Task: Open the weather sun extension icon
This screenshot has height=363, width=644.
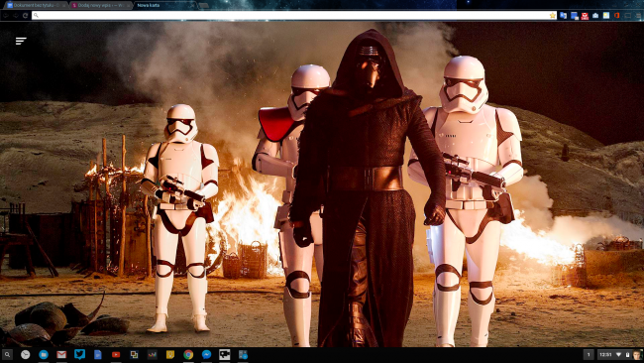Action: click(606, 15)
